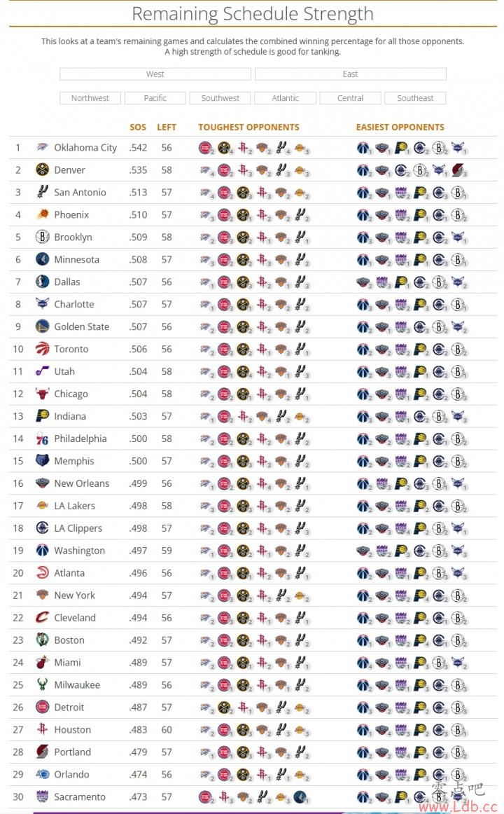Click the Toronto Raptors team logo
The image size is (504, 814).
pyautogui.click(x=43, y=349)
